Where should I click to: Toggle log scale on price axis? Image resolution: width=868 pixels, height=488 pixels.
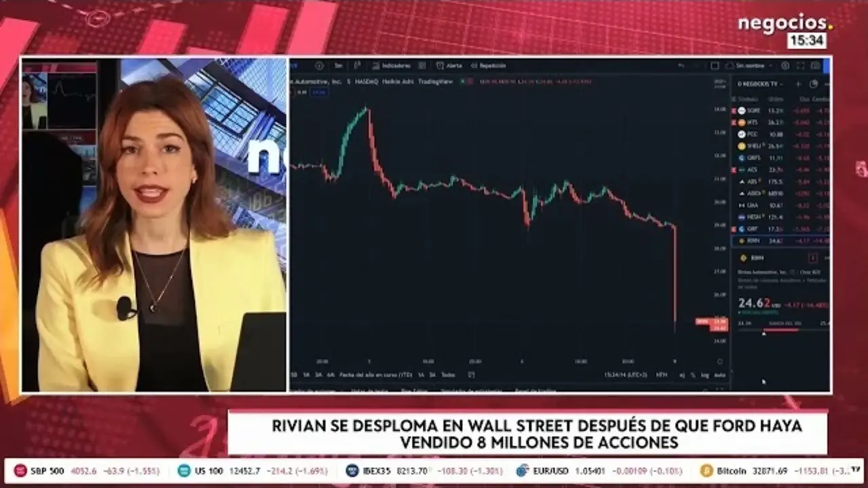pyautogui.click(x=705, y=374)
